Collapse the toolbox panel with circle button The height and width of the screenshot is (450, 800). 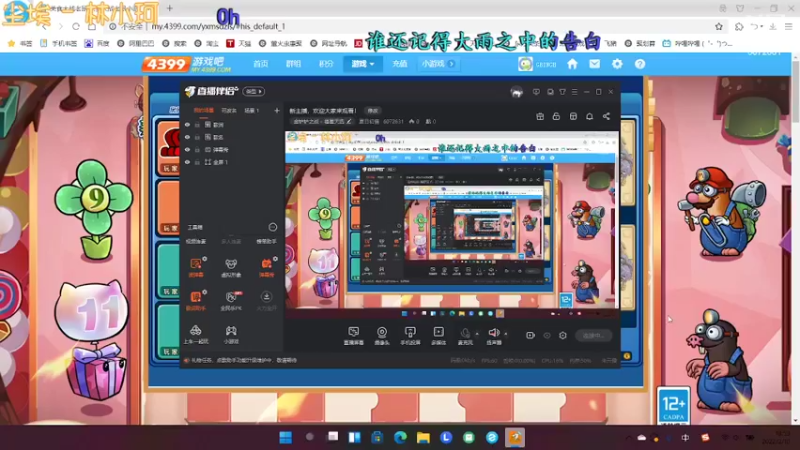272,227
